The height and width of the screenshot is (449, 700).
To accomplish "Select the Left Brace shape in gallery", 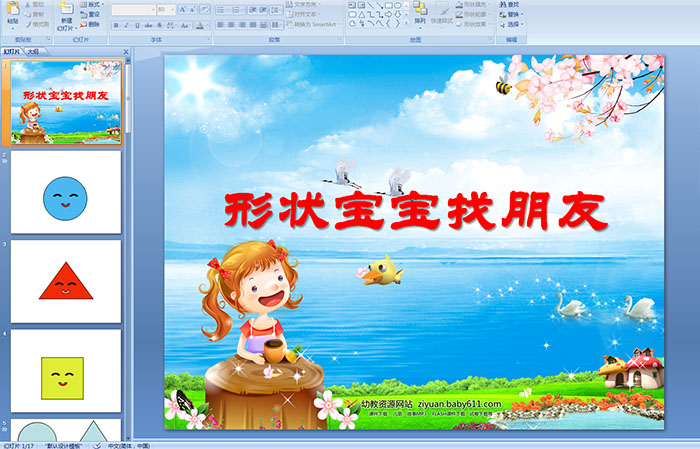I will pos(388,23).
